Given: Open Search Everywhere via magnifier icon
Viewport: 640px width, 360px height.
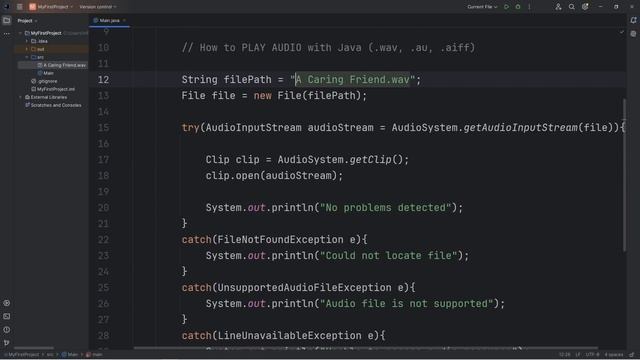Looking at the screenshot, I should point(571,7).
